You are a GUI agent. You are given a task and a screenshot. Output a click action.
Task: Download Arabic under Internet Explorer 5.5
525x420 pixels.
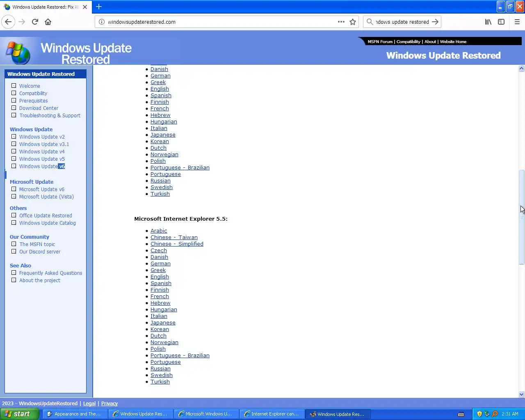(x=159, y=231)
